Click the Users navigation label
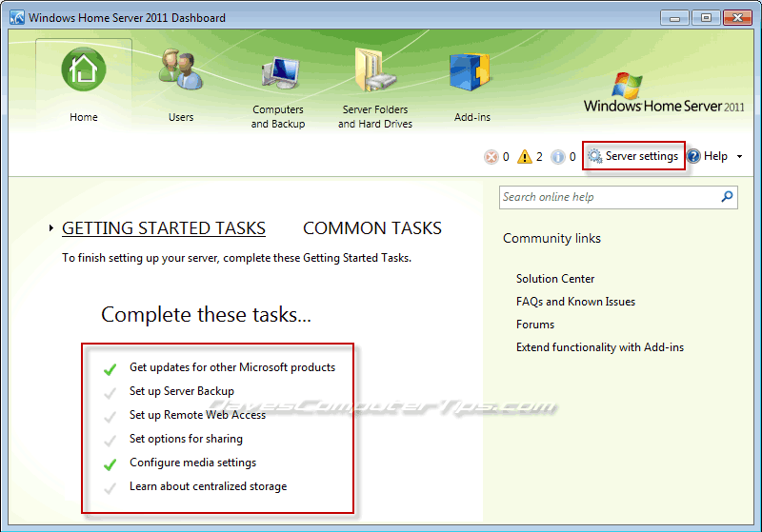762x532 pixels. (x=181, y=117)
